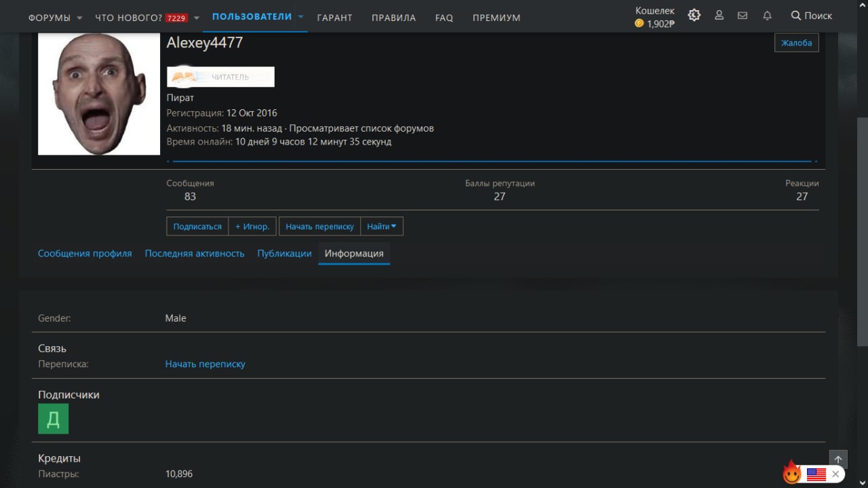
Task: Open the envelope messages icon
Action: pyautogui.click(x=743, y=15)
